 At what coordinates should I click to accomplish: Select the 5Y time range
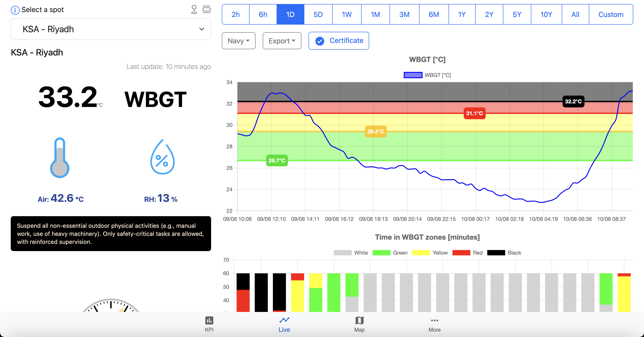(x=517, y=15)
